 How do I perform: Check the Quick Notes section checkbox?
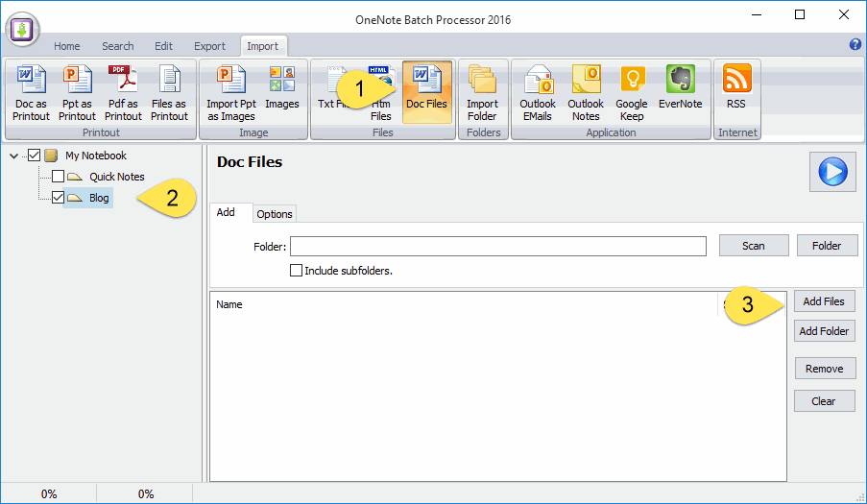pyautogui.click(x=58, y=177)
